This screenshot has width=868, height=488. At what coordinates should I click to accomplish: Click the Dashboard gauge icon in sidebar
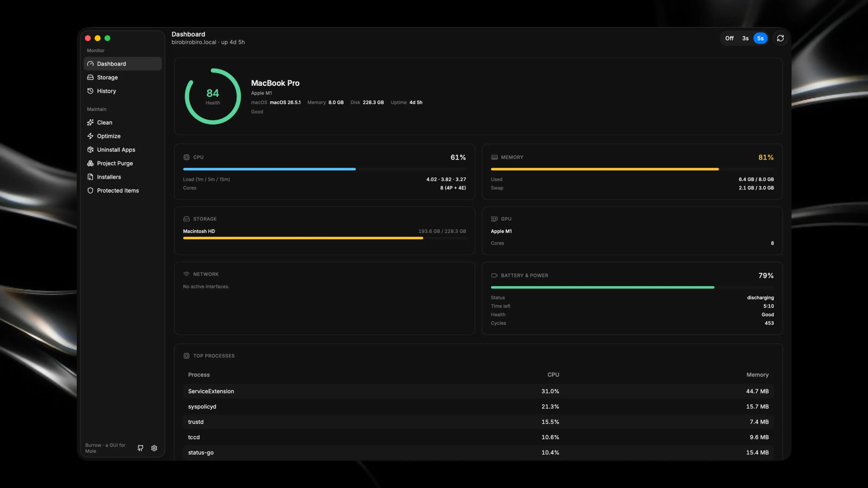click(x=90, y=64)
